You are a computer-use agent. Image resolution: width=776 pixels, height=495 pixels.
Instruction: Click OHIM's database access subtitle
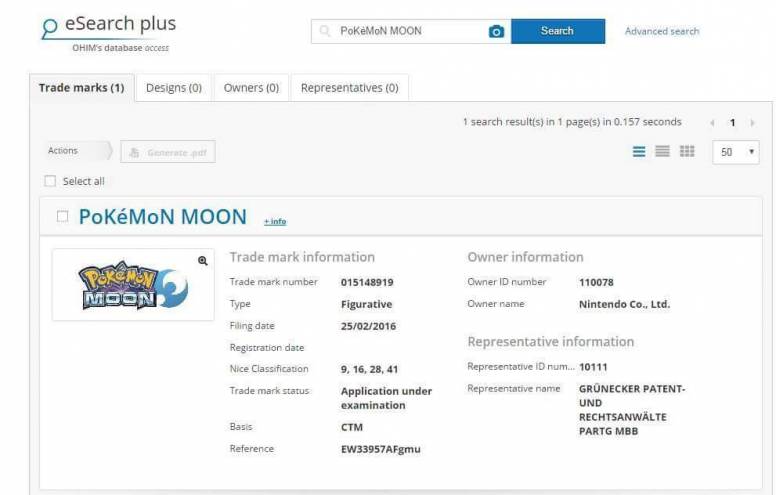pyautogui.click(x=120, y=48)
